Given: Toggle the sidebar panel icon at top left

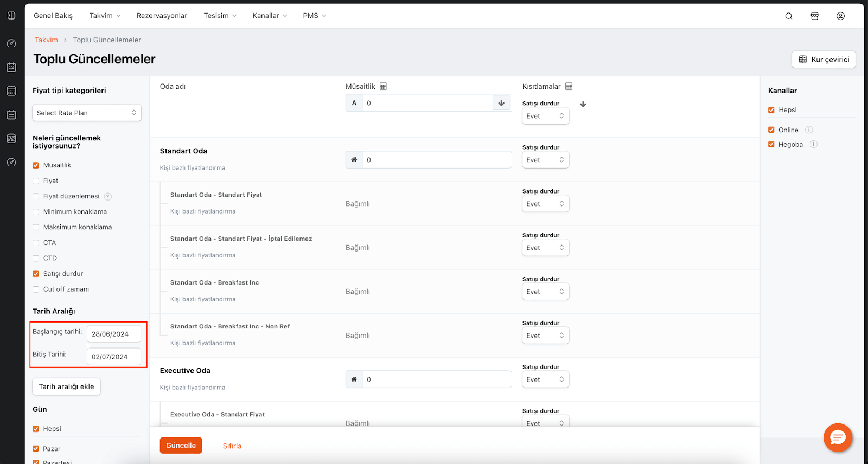Looking at the screenshot, I should pyautogui.click(x=11, y=16).
